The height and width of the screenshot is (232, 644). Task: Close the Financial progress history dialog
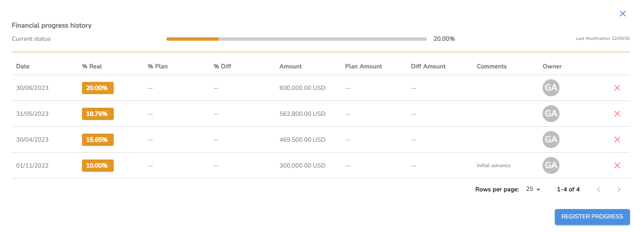[623, 14]
